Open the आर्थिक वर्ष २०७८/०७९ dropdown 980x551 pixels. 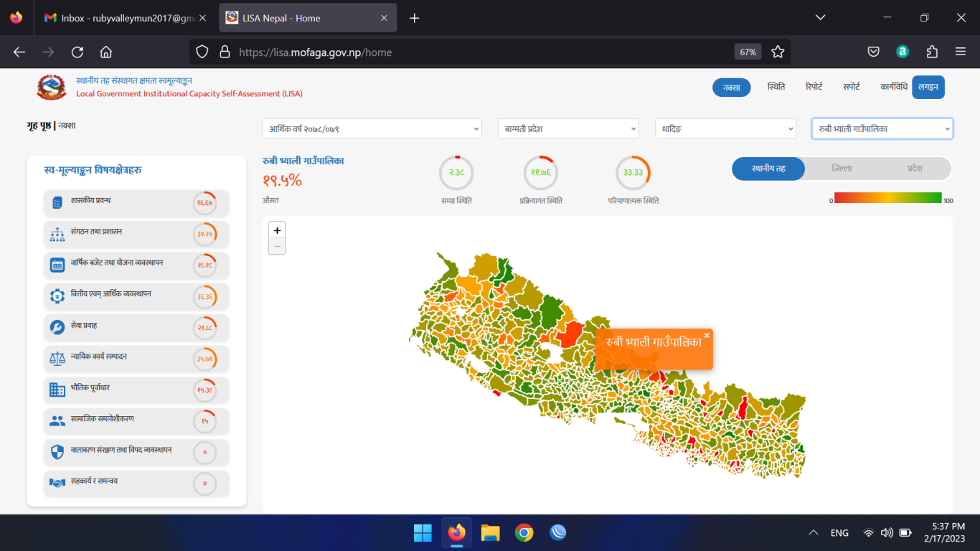pyautogui.click(x=372, y=128)
